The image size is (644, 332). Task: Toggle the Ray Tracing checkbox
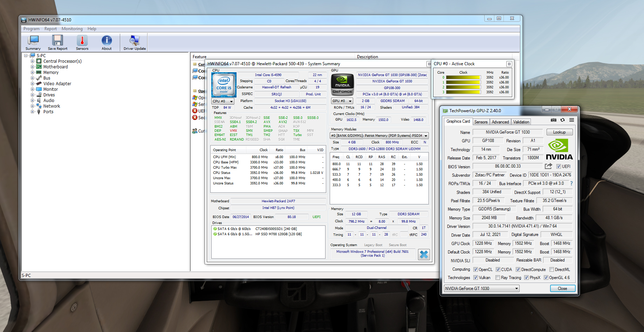tap(498, 278)
